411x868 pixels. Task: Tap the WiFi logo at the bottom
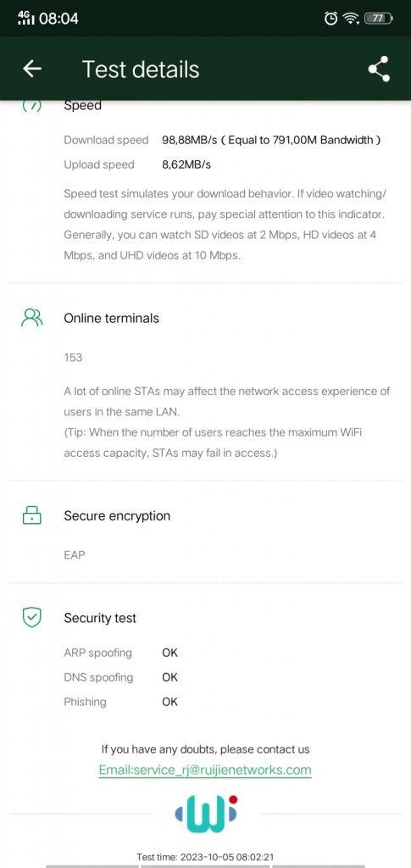[206, 813]
